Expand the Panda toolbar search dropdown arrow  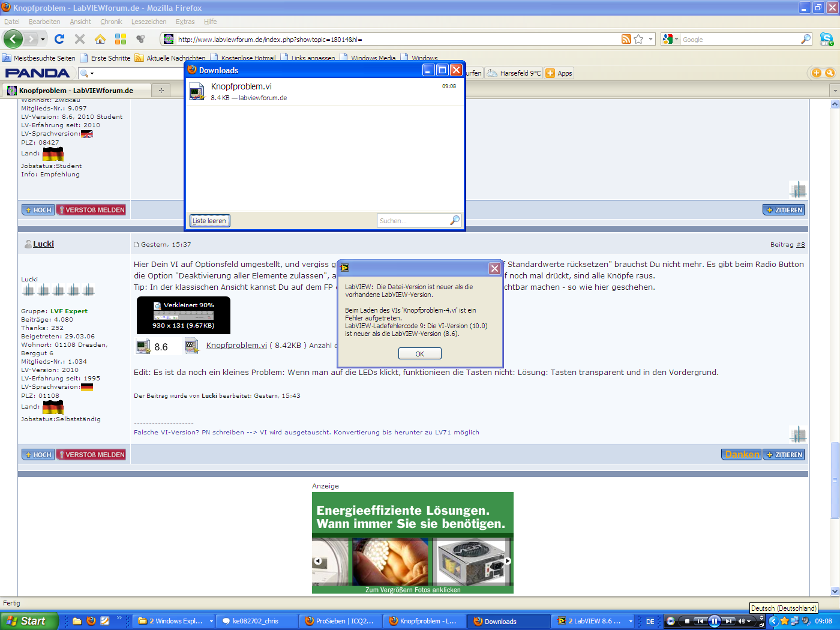(x=92, y=73)
